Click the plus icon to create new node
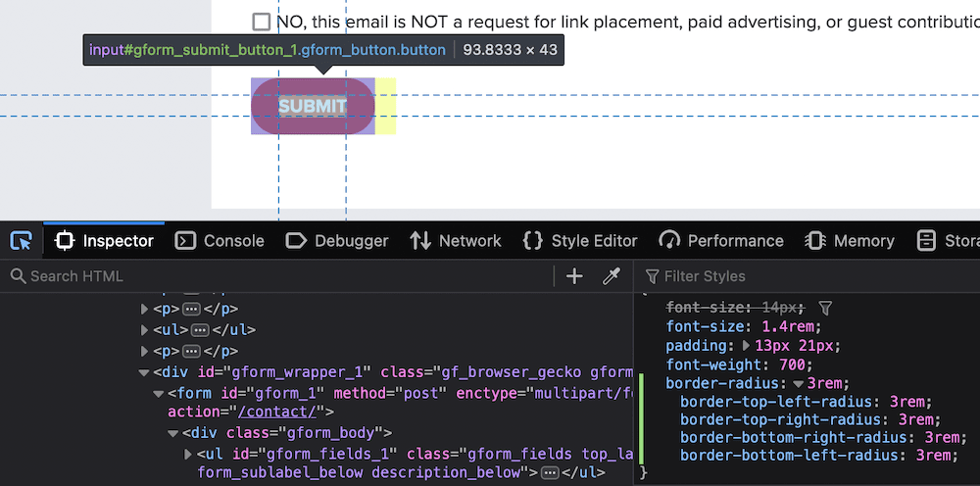The image size is (980, 486). point(573,276)
